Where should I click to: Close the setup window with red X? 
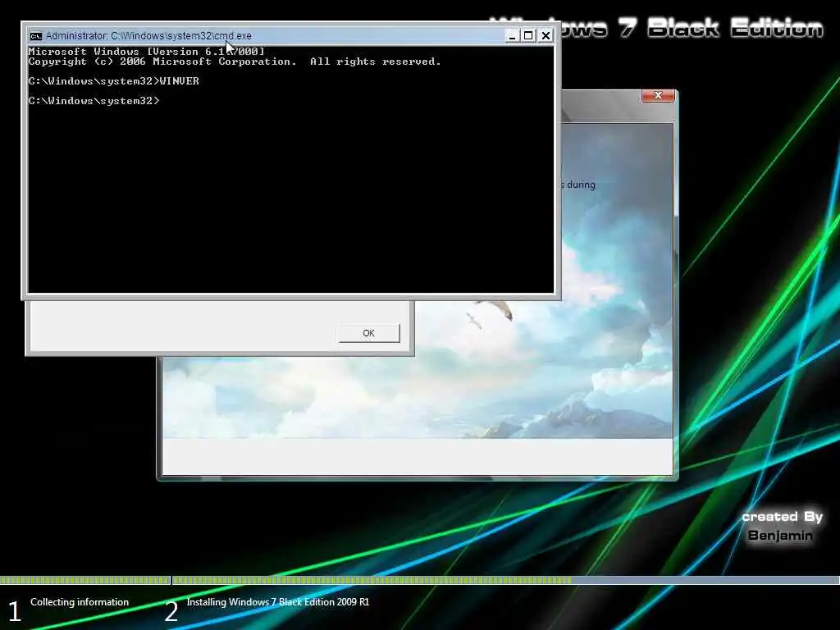pos(658,95)
